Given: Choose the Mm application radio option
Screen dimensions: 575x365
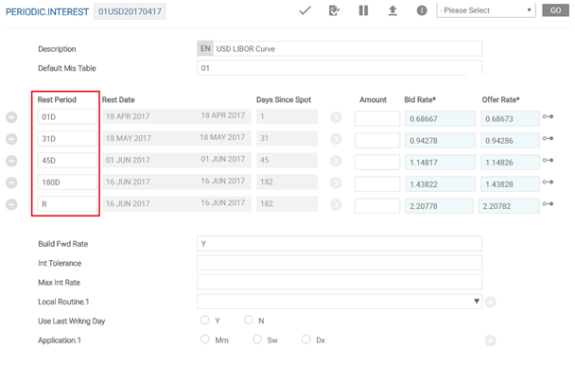Looking at the screenshot, I should pos(205,339).
